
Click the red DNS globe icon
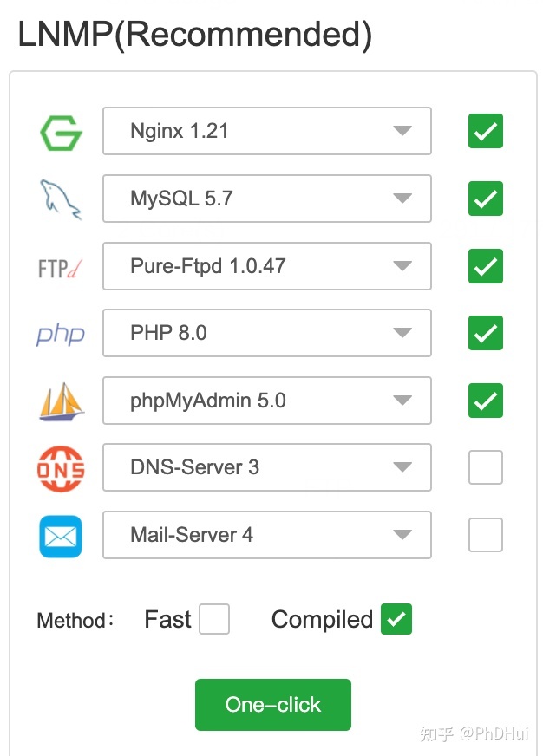click(61, 469)
